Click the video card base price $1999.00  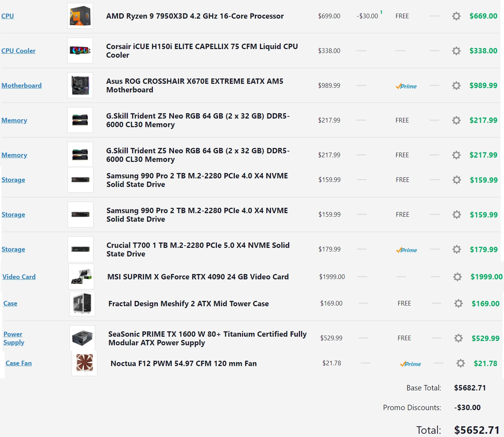click(332, 277)
